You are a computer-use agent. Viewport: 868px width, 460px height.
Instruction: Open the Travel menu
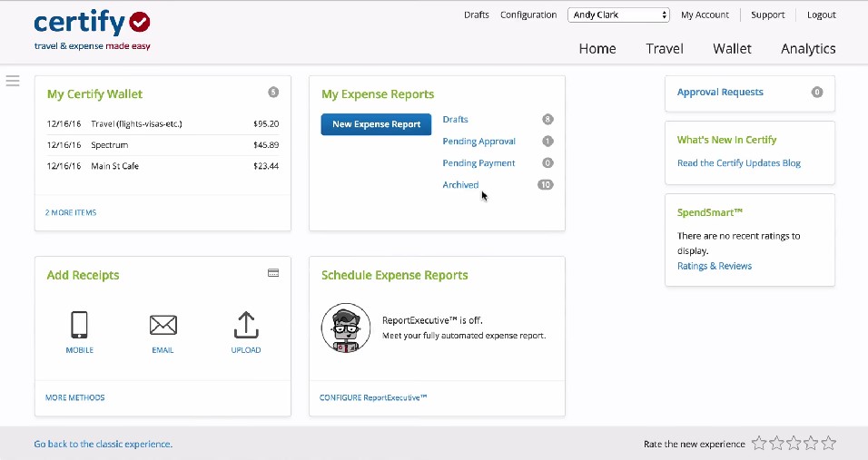665,49
